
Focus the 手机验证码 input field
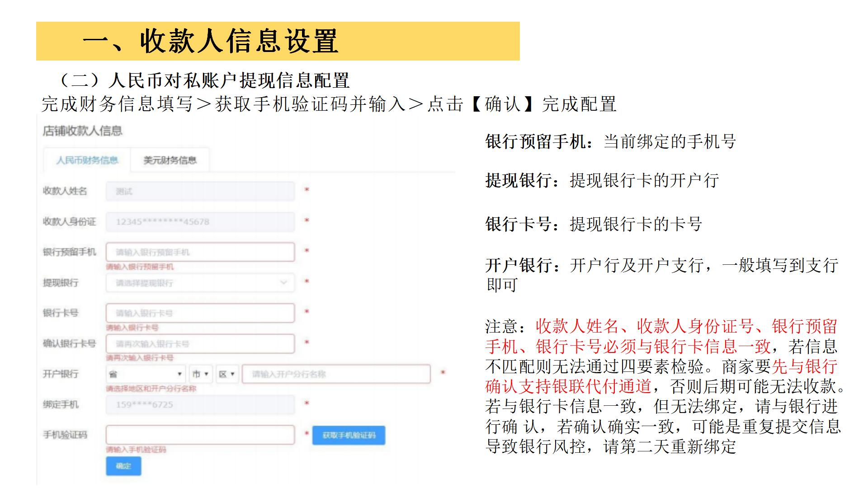(x=200, y=435)
